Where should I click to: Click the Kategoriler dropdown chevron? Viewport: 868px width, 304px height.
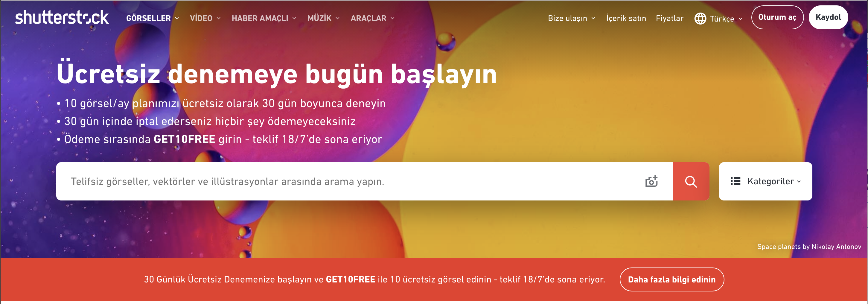799,181
